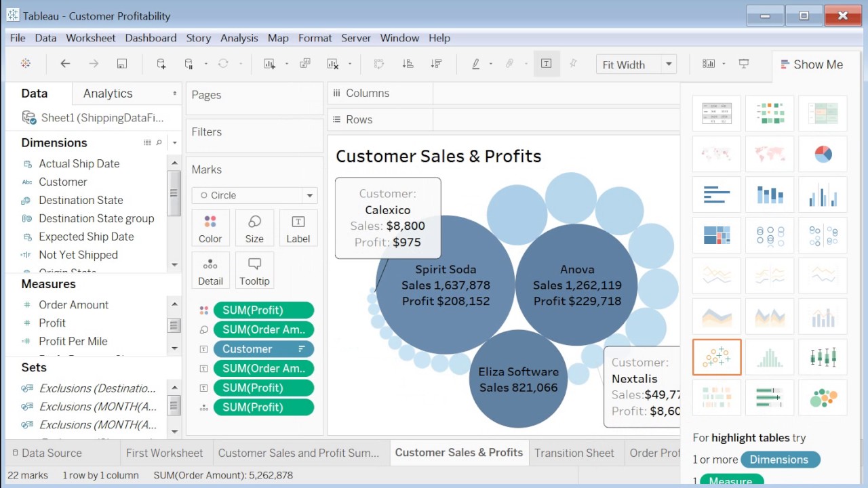Open the Tooltip marks card

pos(254,270)
